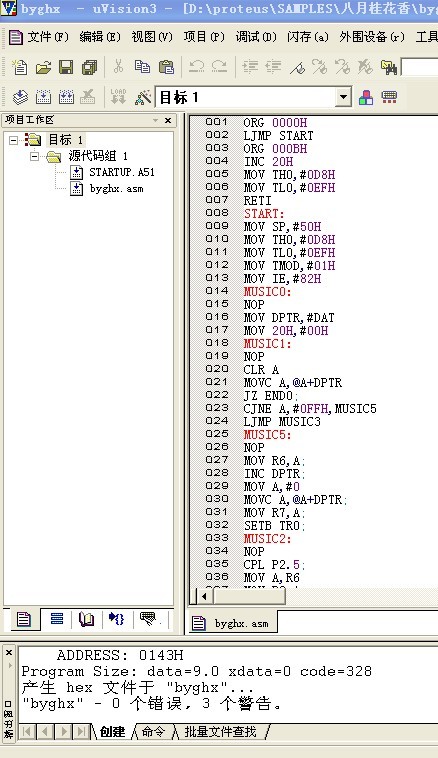Collapse the 目标 1 tree node

[x=14, y=140]
